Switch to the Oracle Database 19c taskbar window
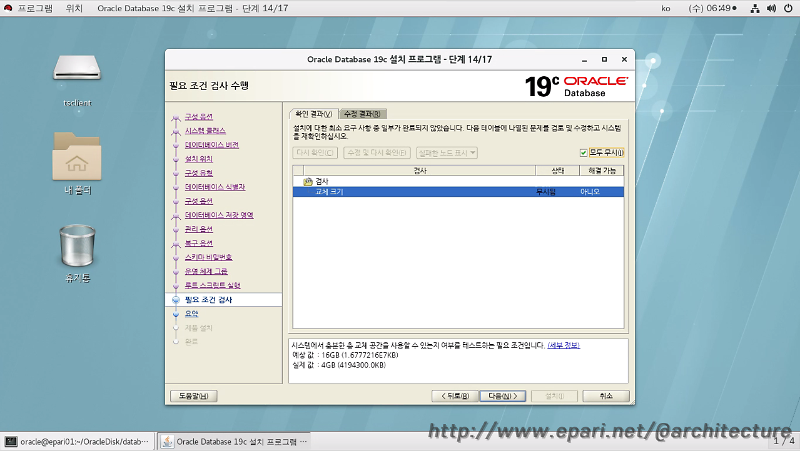This screenshot has width=800, height=451. [x=235, y=441]
